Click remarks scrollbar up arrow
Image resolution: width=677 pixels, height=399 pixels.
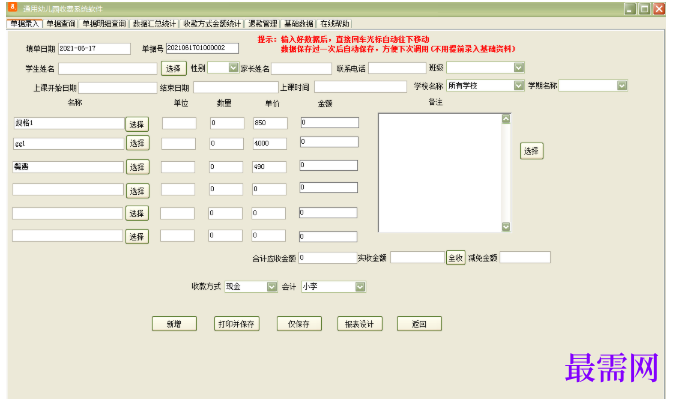point(506,119)
